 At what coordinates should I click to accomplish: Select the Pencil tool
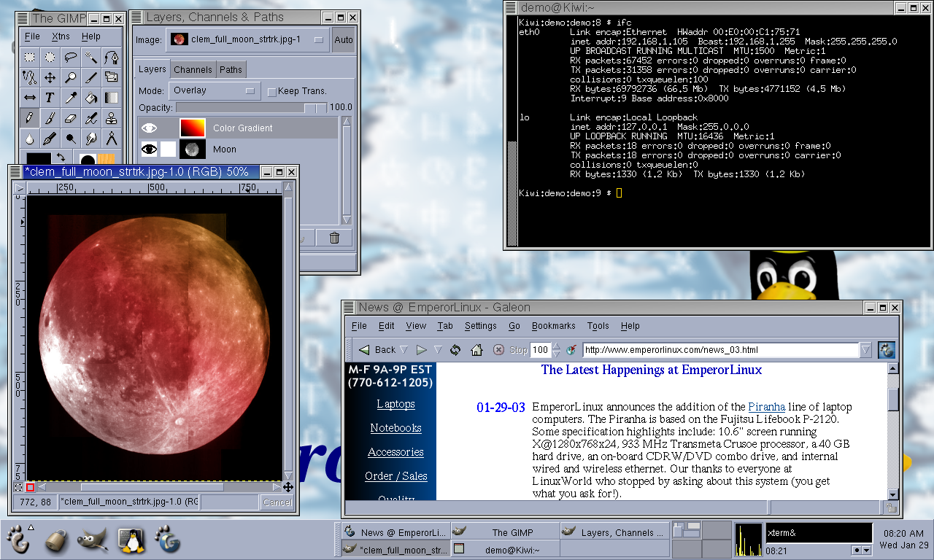(x=29, y=117)
